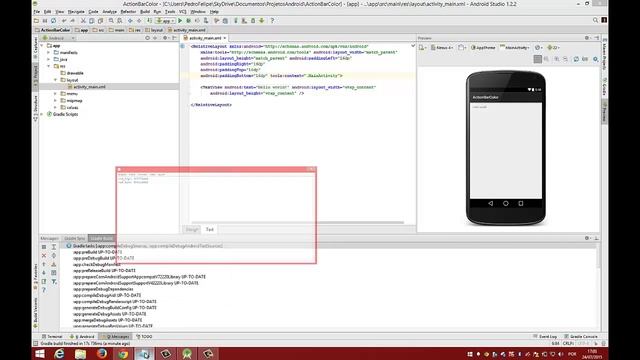Open the API level 22 dropdown
The image size is (640, 360).
553,48
